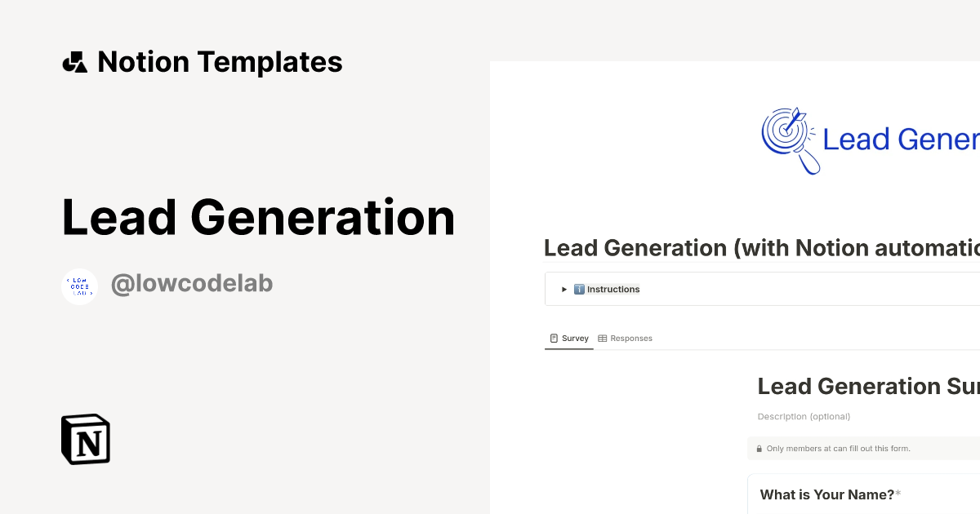Open the @lowcodelab avatar

(79, 286)
